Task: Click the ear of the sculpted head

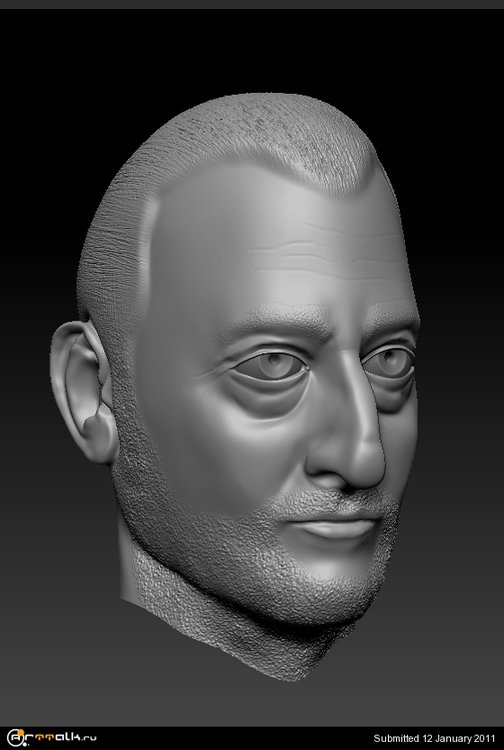Action: coord(82,390)
